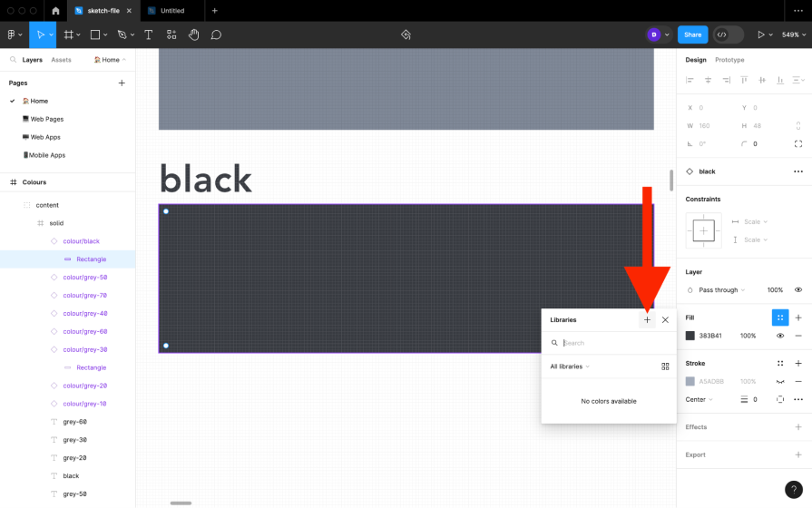Open the Comment tool
Viewport: 812px width, 508px height.
(x=216, y=34)
